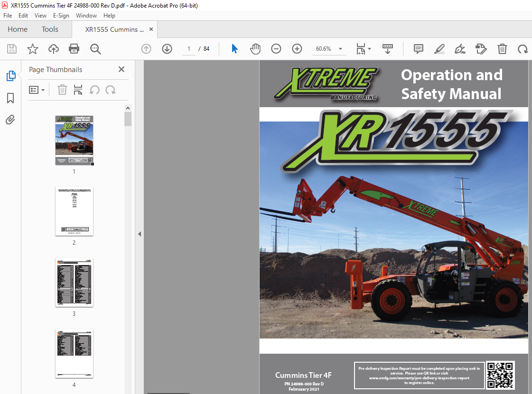Open the E-Sign menu

(x=61, y=16)
